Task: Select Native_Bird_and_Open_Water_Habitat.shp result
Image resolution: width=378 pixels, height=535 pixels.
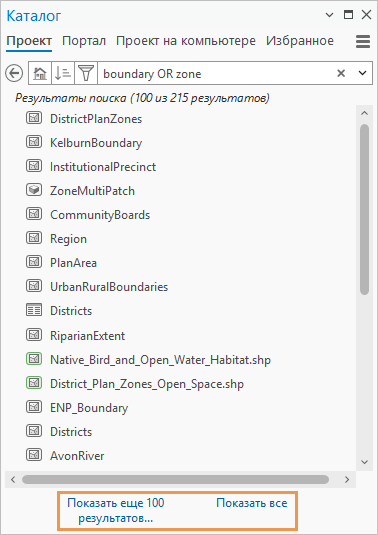Action: 160,360
